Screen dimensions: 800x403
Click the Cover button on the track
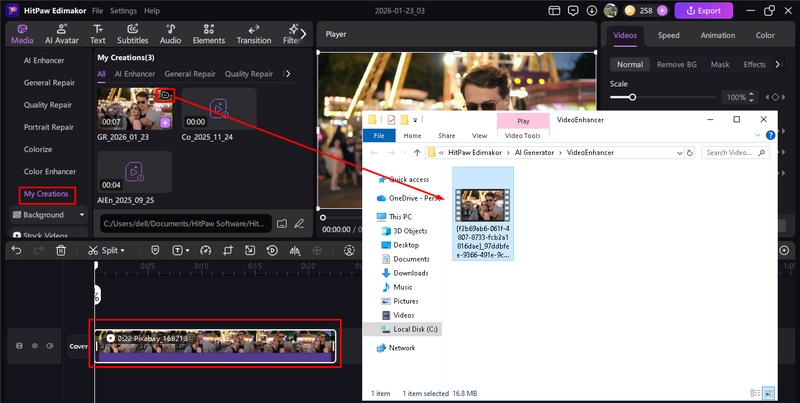click(78, 346)
